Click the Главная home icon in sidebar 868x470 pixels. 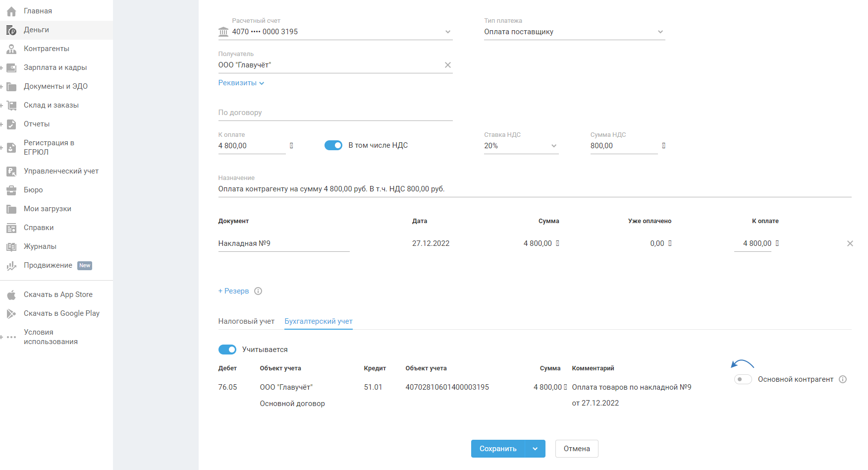click(11, 11)
